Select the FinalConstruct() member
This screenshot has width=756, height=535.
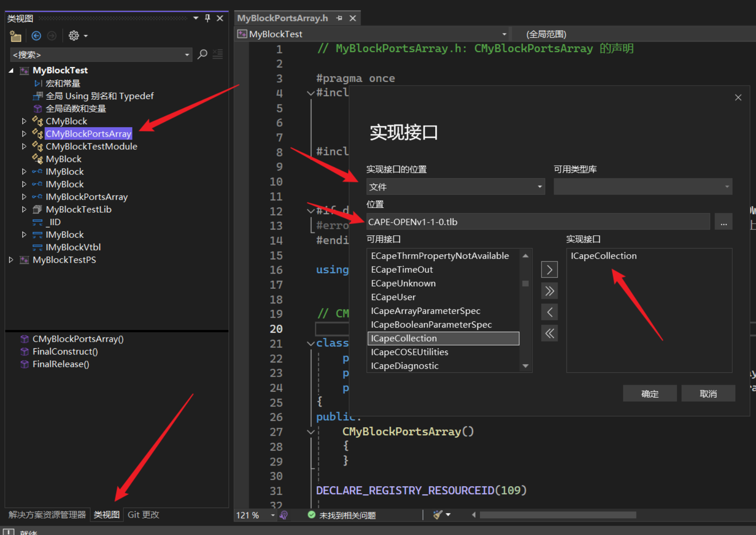[x=65, y=352]
